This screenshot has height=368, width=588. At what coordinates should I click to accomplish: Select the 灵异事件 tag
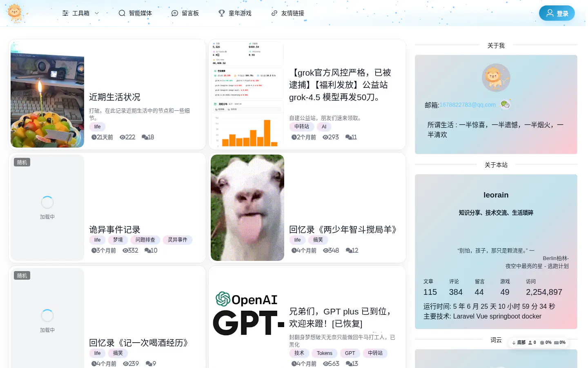(178, 240)
